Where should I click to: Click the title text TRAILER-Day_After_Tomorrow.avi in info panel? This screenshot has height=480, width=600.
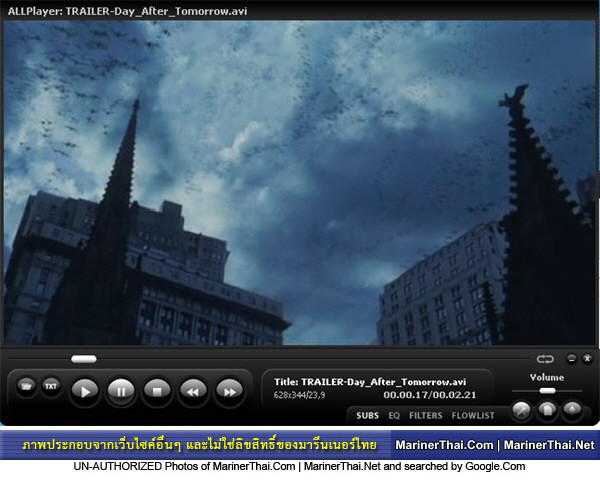point(384,382)
